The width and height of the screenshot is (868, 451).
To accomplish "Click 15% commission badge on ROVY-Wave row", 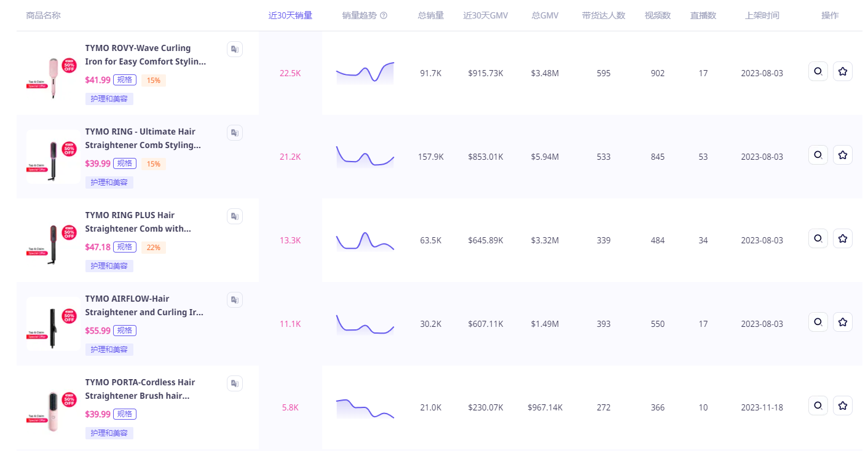I will point(154,80).
